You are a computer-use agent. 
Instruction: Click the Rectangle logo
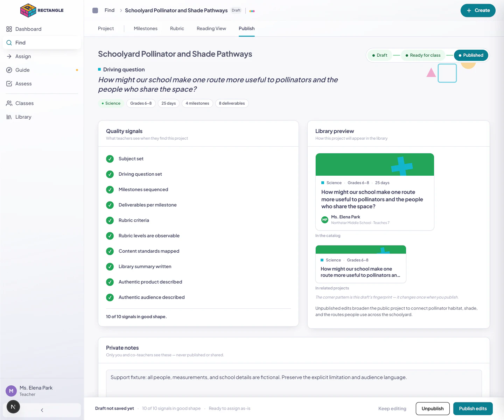[42, 10]
